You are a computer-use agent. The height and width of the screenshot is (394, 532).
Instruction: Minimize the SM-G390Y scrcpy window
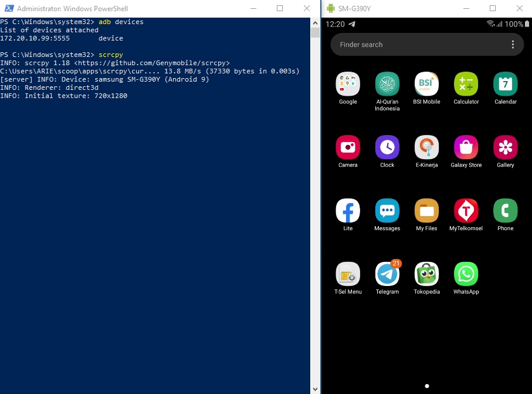(x=466, y=8)
